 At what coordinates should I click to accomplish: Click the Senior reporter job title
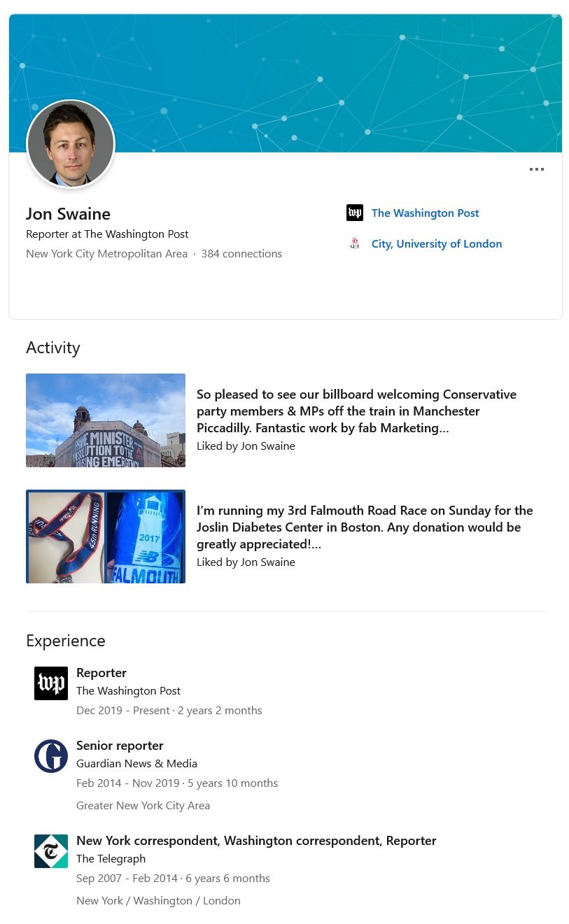(x=120, y=746)
